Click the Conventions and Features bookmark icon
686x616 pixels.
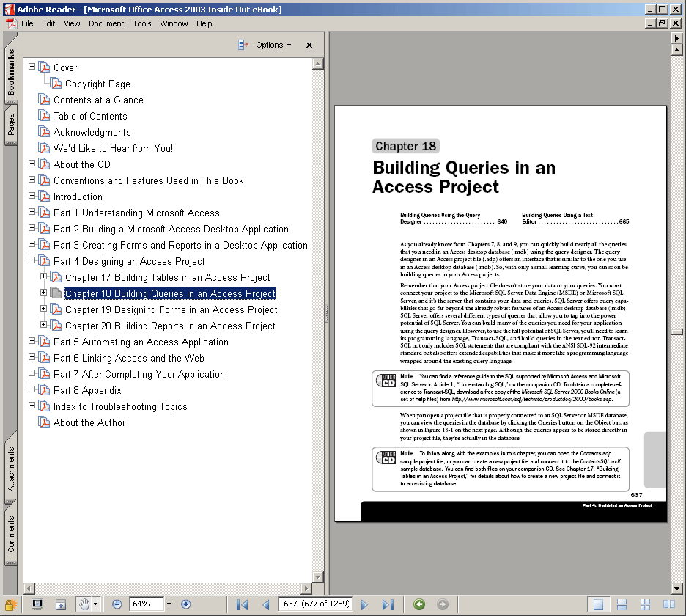[x=44, y=180]
